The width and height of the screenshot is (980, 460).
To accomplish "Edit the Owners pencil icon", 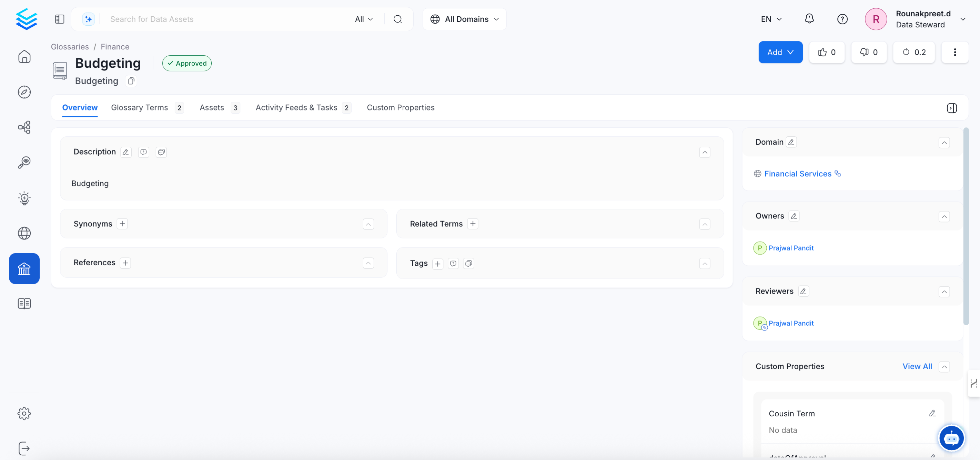I will (x=794, y=216).
